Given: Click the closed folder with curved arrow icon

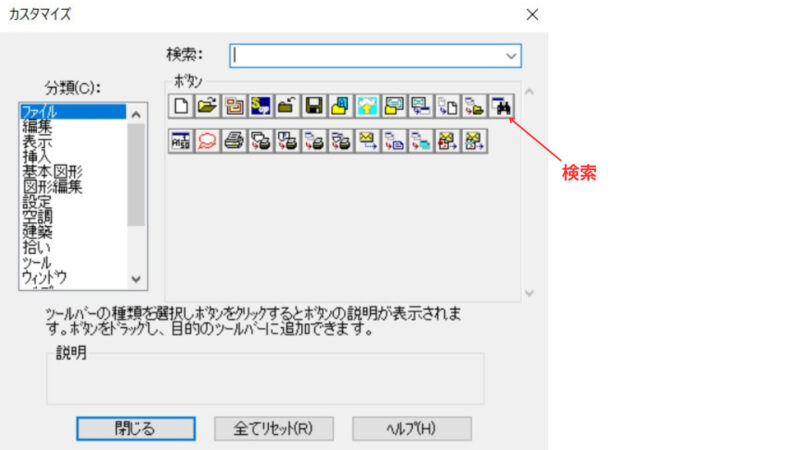Looking at the screenshot, I should click(287, 106).
